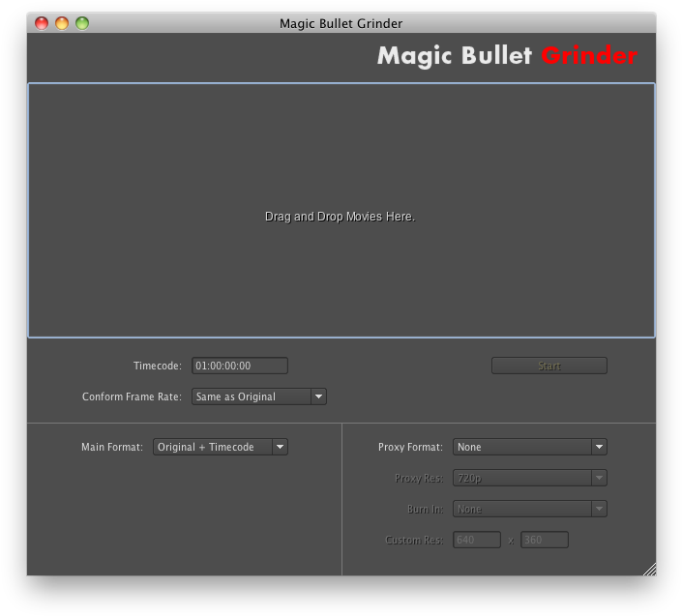Open the Burn In dropdown

[x=530, y=509]
